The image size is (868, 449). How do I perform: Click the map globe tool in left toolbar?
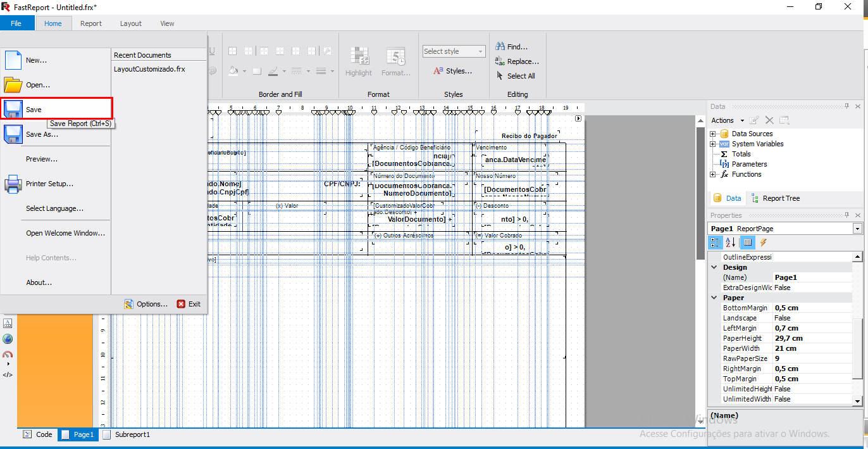tap(8, 339)
